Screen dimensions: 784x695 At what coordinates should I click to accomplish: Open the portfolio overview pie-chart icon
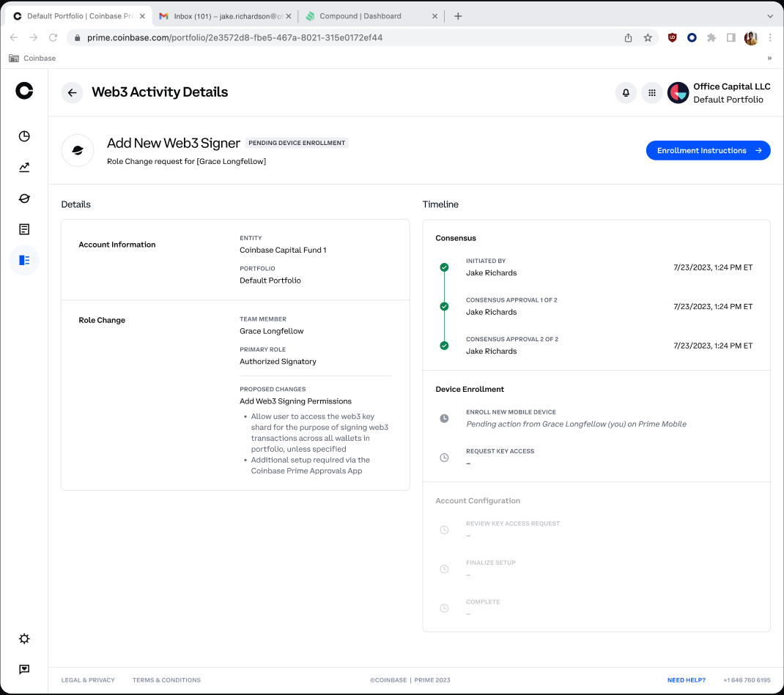(x=24, y=136)
